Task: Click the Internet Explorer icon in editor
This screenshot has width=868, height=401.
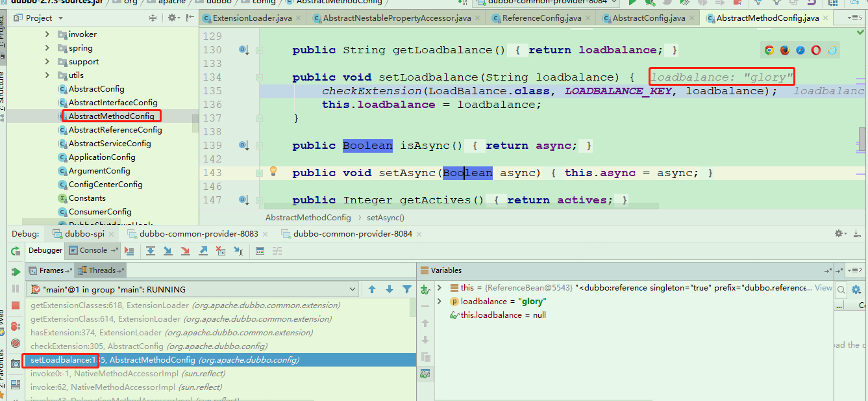Action: (x=832, y=50)
